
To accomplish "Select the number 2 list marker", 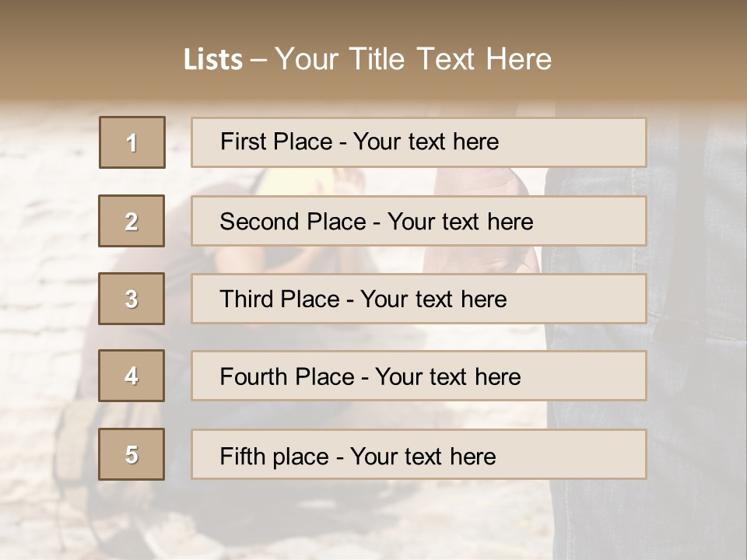I will [x=132, y=221].
